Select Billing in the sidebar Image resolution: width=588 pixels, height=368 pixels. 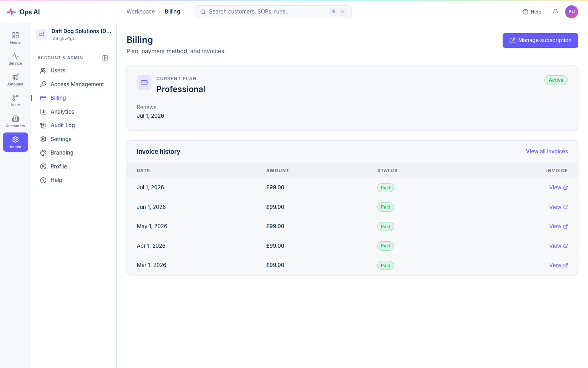[x=73, y=98]
